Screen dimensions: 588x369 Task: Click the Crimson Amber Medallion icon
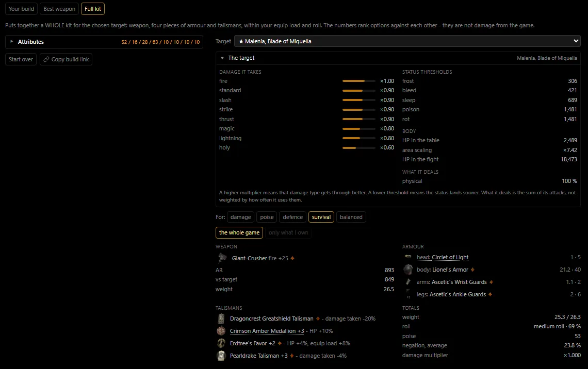click(x=221, y=331)
